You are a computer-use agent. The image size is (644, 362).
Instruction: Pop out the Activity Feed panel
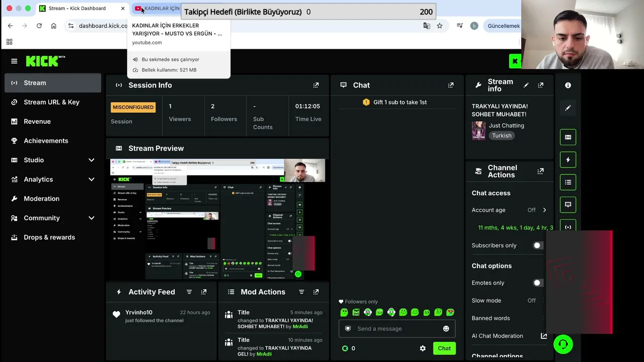coord(204,292)
